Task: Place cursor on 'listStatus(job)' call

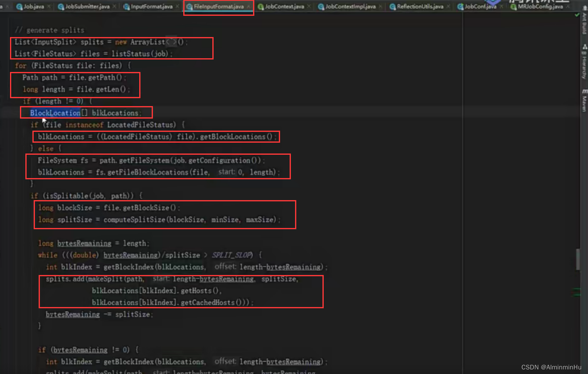Action: click(140, 54)
